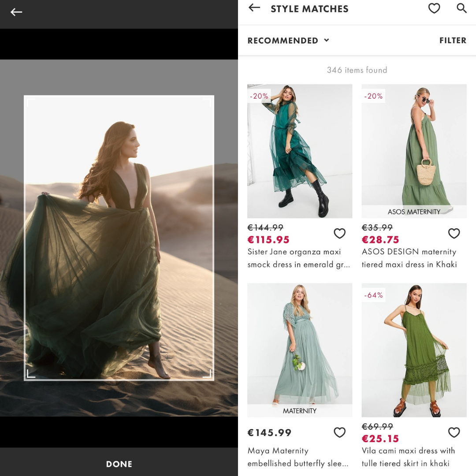Screen dimensions: 476x476
Task: Tap DONE to confirm the crop
Action: coord(119,464)
